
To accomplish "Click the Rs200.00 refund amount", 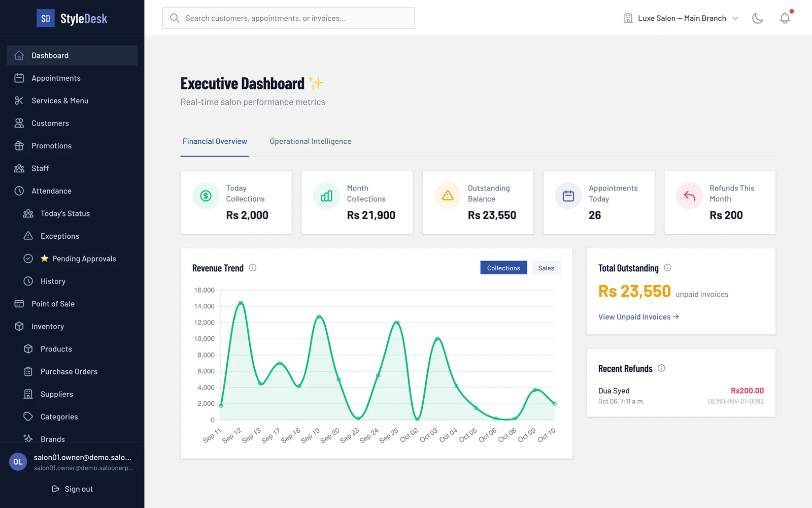I will tap(747, 391).
